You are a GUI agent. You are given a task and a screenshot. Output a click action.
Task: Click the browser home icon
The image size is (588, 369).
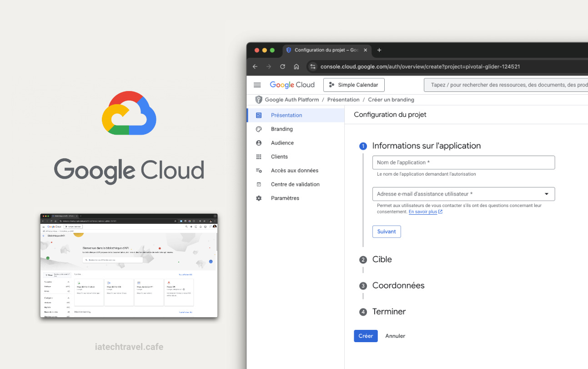pyautogui.click(x=297, y=66)
